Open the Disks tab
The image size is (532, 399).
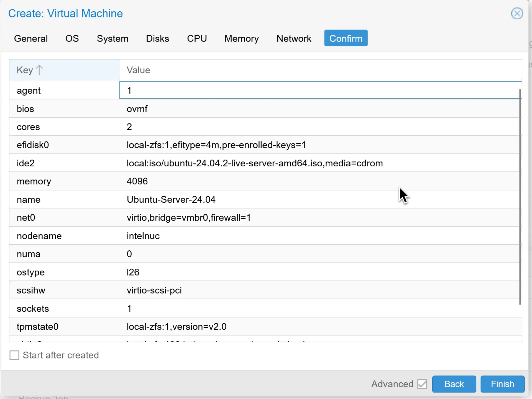[157, 39]
